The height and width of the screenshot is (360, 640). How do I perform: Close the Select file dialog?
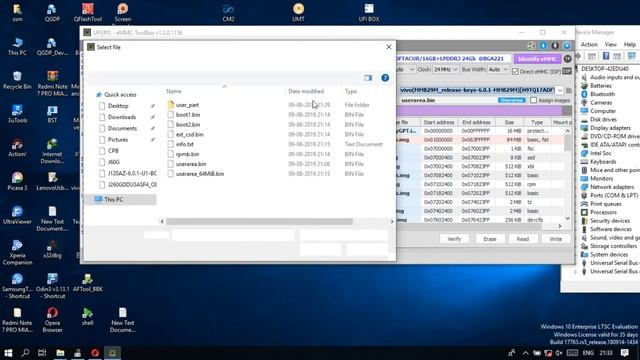tap(389, 47)
